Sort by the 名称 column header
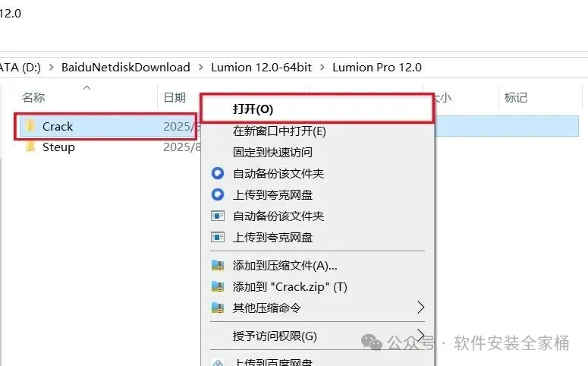Screen dimensions: 588x366 (33, 98)
